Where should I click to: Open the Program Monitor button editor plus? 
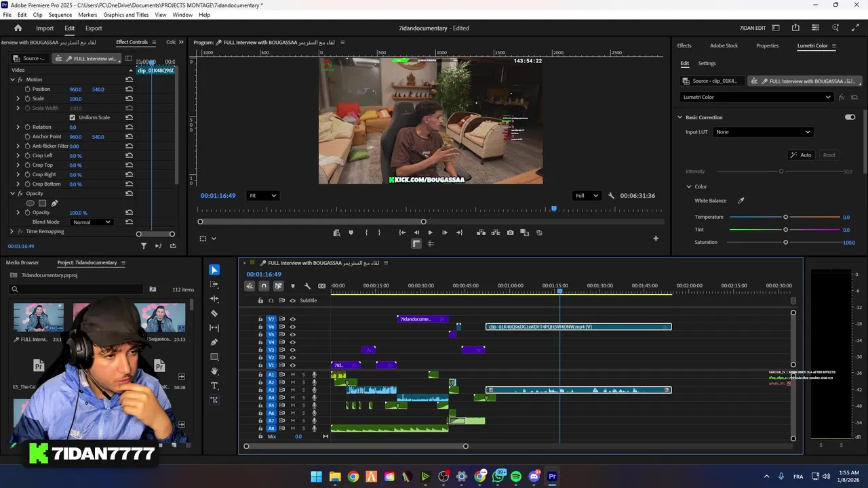tap(656, 238)
